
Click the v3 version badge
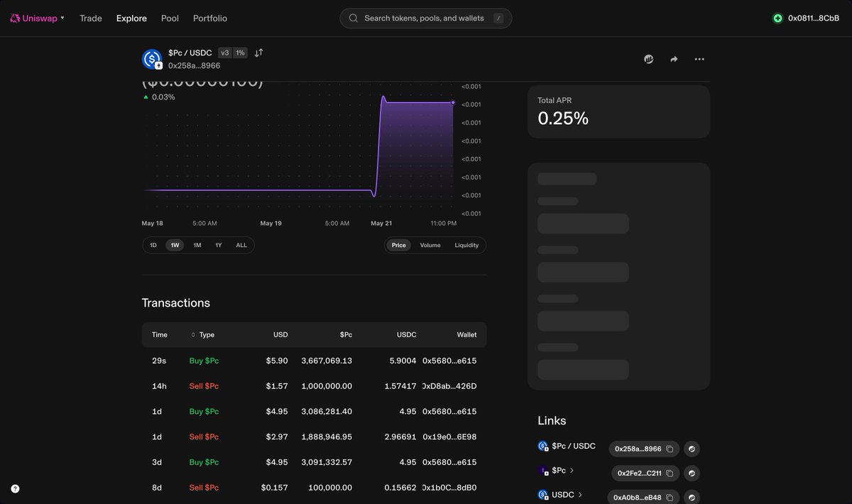(224, 53)
